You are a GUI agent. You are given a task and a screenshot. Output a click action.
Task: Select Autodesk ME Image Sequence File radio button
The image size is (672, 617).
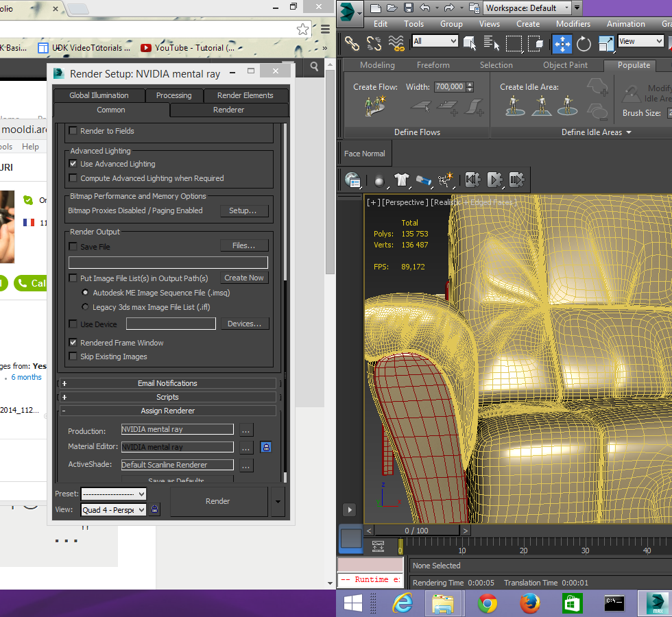click(85, 292)
